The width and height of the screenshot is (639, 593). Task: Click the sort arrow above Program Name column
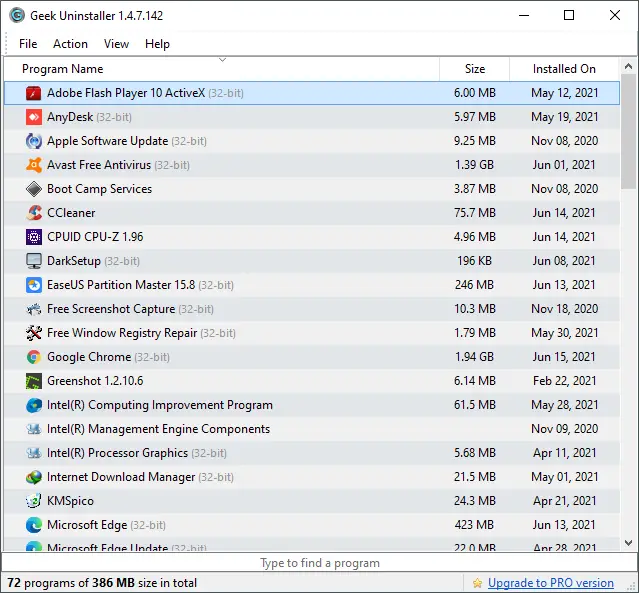[x=222, y=60]
